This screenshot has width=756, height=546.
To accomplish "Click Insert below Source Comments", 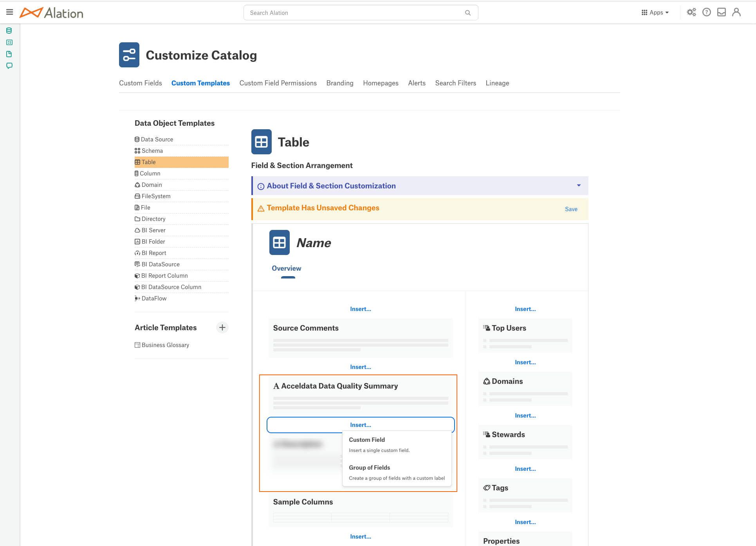I will pyautogui.click(x=361, y=367).
